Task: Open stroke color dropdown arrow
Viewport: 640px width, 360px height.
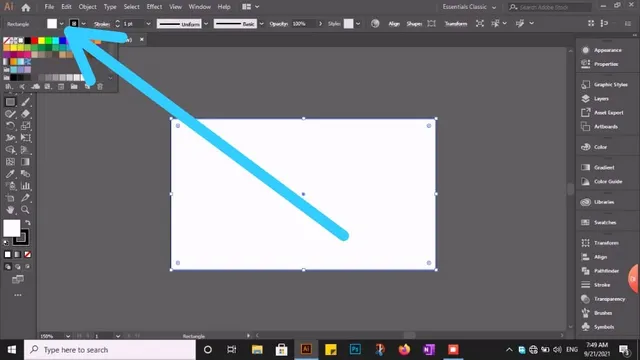Action: point(83,24)
